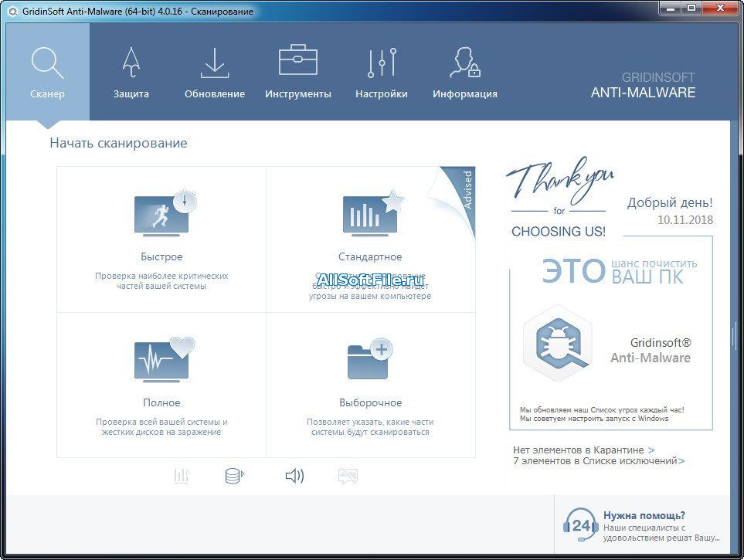Open 7 элементов в Списке исключений link
Image resolution: width=744 pixels, height=560 pixels.
coord(599,461)
